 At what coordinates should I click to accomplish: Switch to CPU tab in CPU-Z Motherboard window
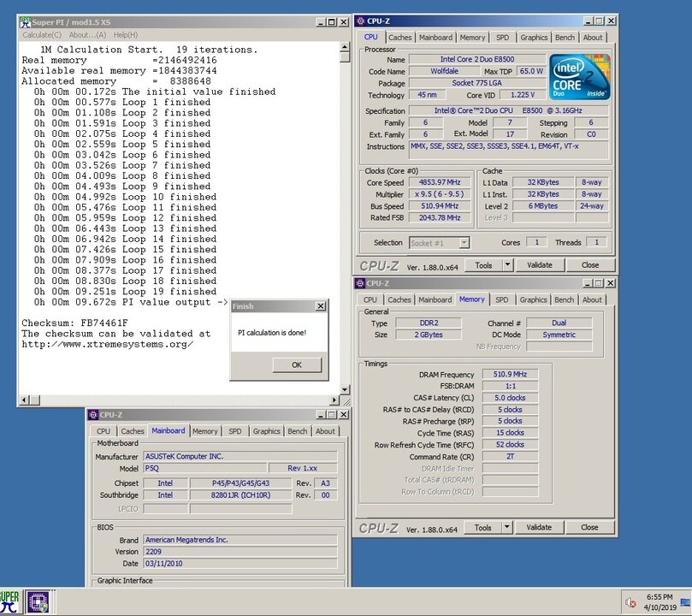(104, 431)
